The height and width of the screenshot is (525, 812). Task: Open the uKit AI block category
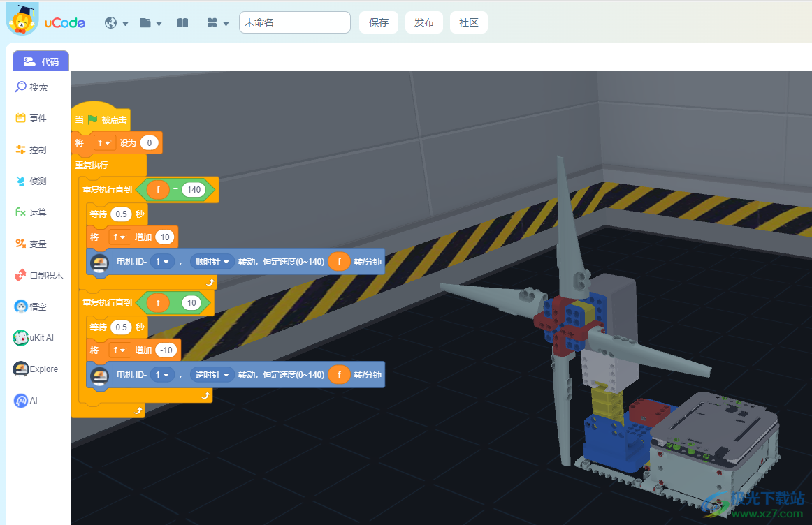click(x=34, y=338)
